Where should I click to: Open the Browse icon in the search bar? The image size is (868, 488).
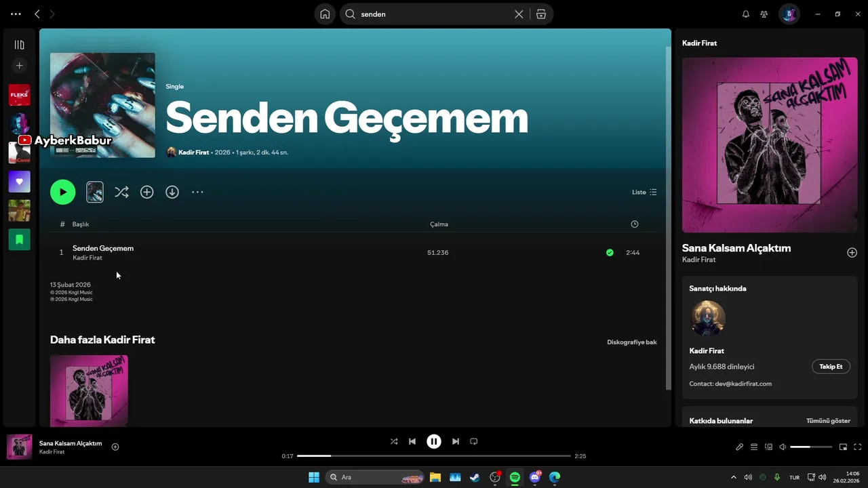point(540,14)
